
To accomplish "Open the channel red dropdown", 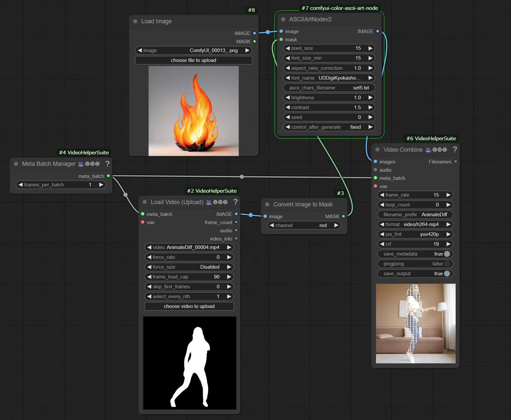I will [x=304, y=225].
